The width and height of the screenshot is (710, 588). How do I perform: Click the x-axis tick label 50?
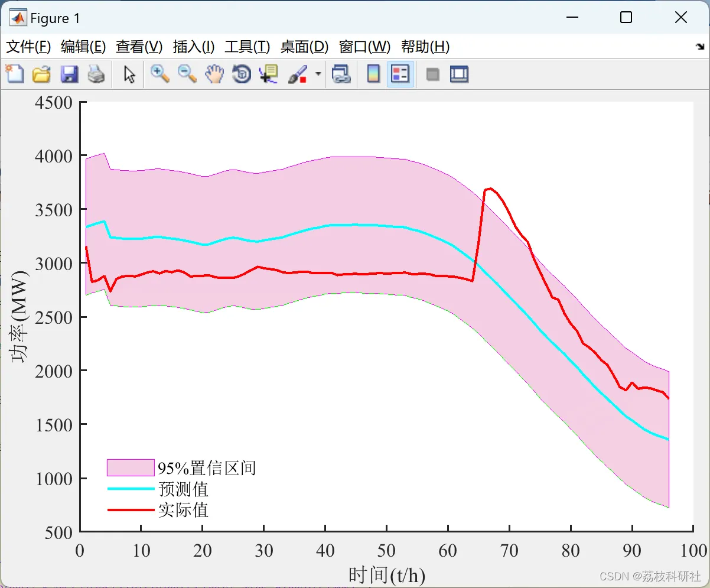(386, 551)
